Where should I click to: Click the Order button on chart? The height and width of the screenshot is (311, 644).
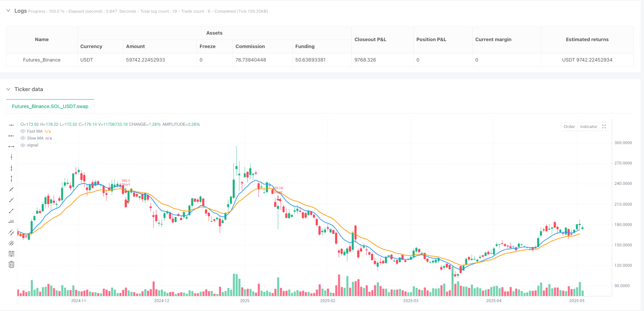tap(569, 126)
